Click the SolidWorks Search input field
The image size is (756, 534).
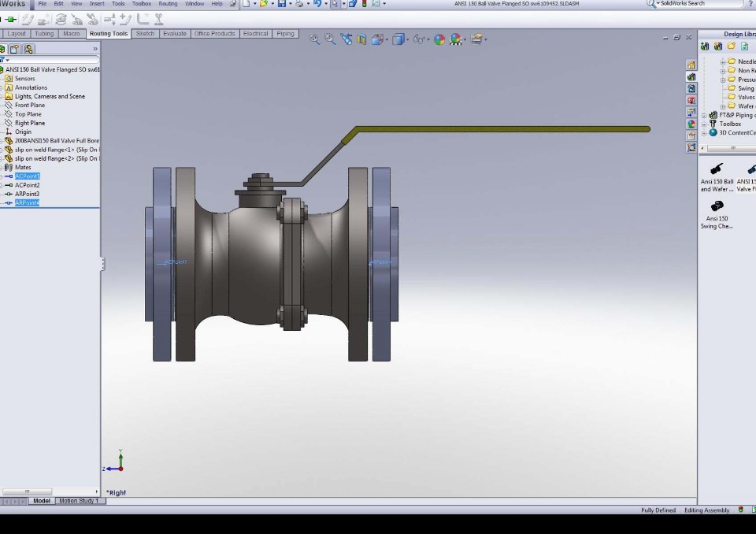[x=701, y=4]
